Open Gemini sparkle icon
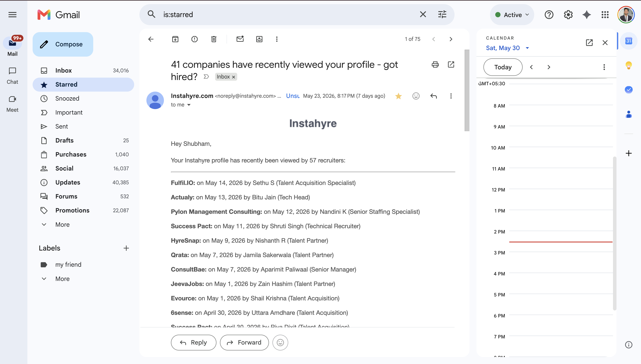Viewport: 641px width, 364px height. point(587,15)
